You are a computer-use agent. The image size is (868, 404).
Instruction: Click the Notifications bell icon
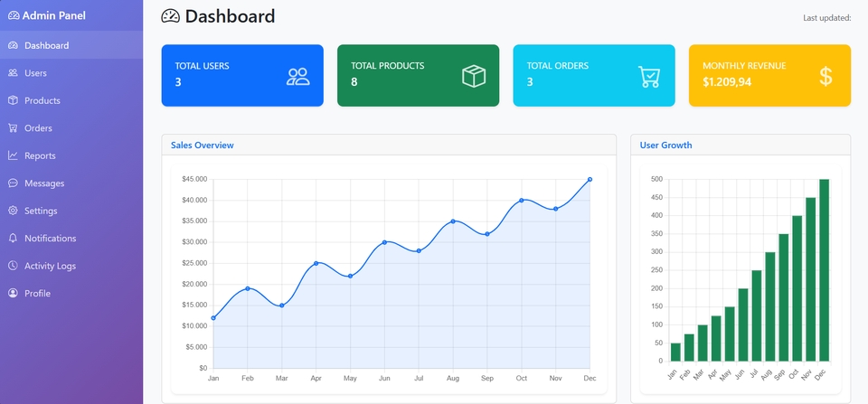click(x=13, y=239)
